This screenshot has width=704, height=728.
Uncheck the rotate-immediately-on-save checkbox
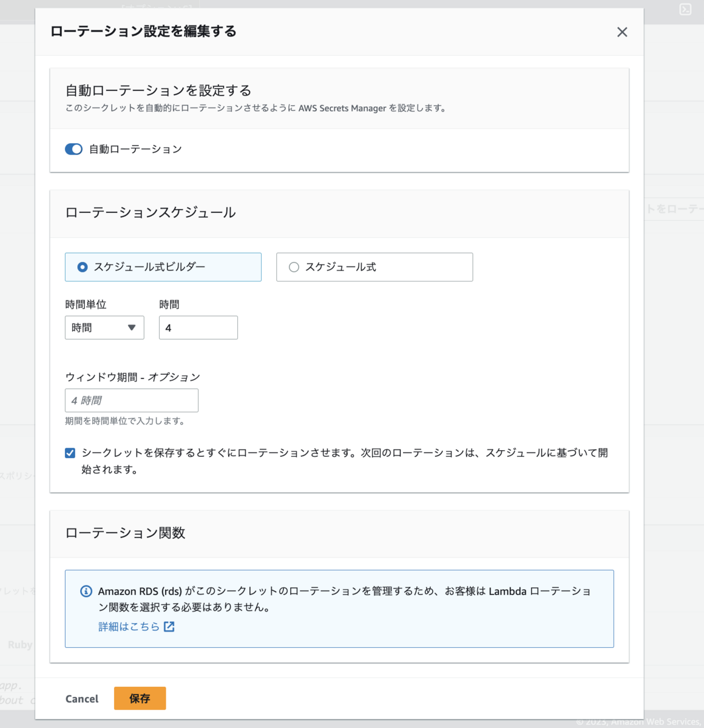(x=70, y=453)
